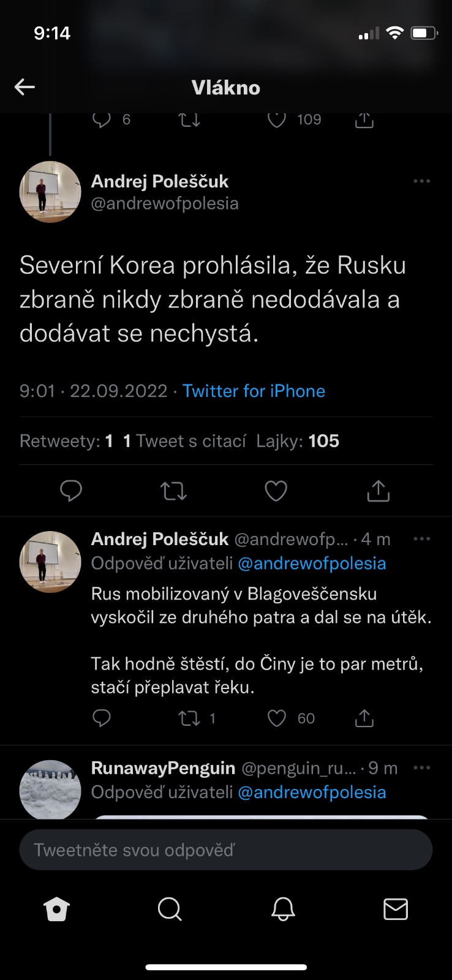Viewport: 452px width, 980px height.
Task: Retweet the reply about Blagoveščensk
Action: coord(189,718)
